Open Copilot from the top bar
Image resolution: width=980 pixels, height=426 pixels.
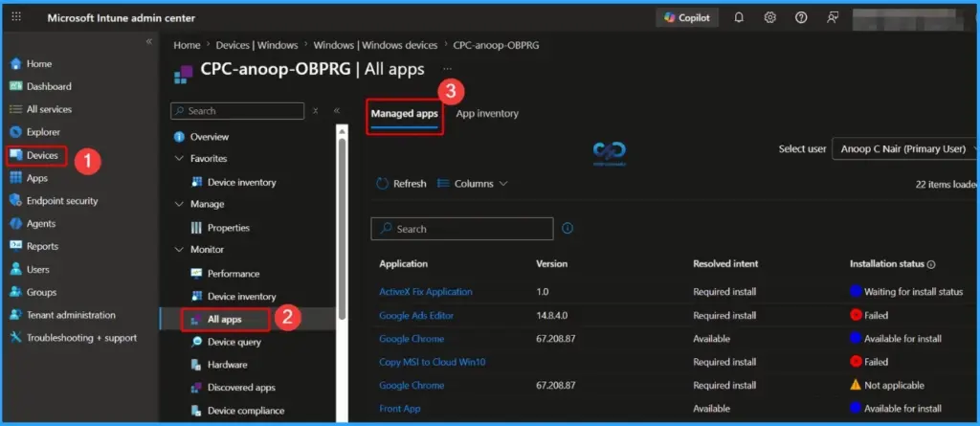pyautogui.click(x=687, y=17)
